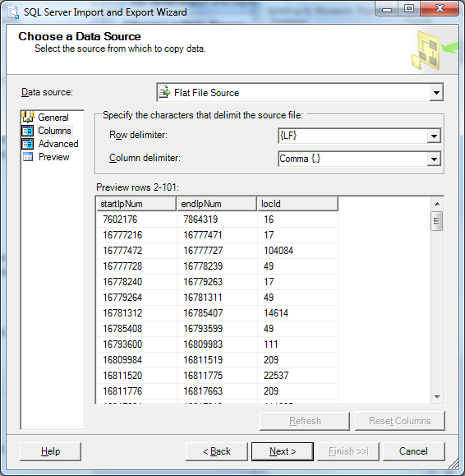
Task: Proceed with the Next button
Action: click(x=283, y=451)
